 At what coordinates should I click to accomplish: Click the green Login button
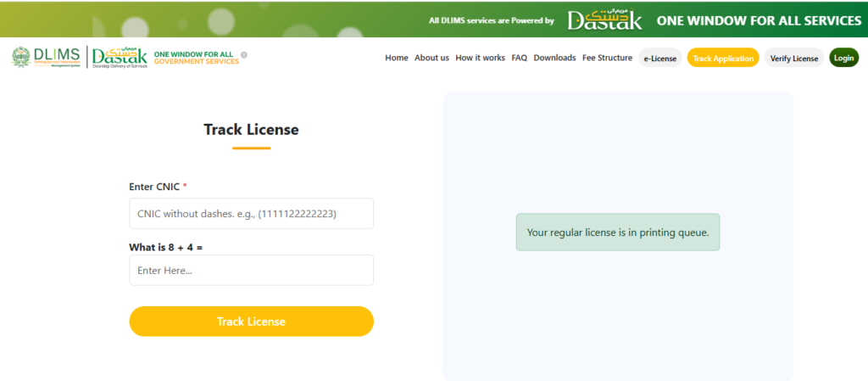843,59
